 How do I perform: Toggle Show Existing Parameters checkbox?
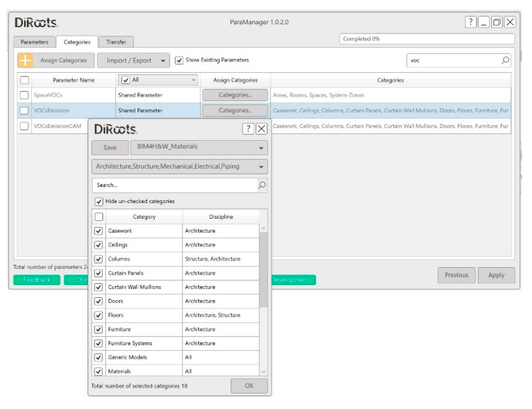[179, 60]
